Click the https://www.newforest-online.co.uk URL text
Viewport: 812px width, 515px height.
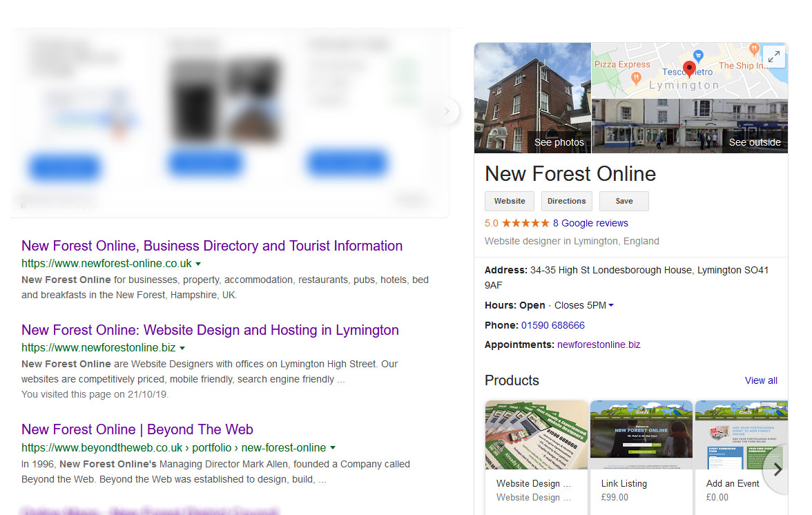click(x=106, y=264)
